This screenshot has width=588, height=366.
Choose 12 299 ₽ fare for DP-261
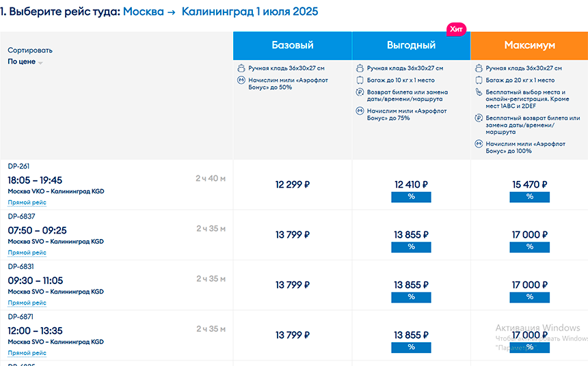tap(293, 184)
